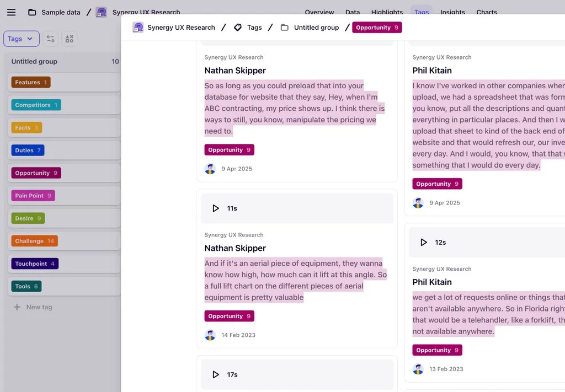The image size is (565, 392).
Task: Click the New tag label
Action: coord(39,307)
